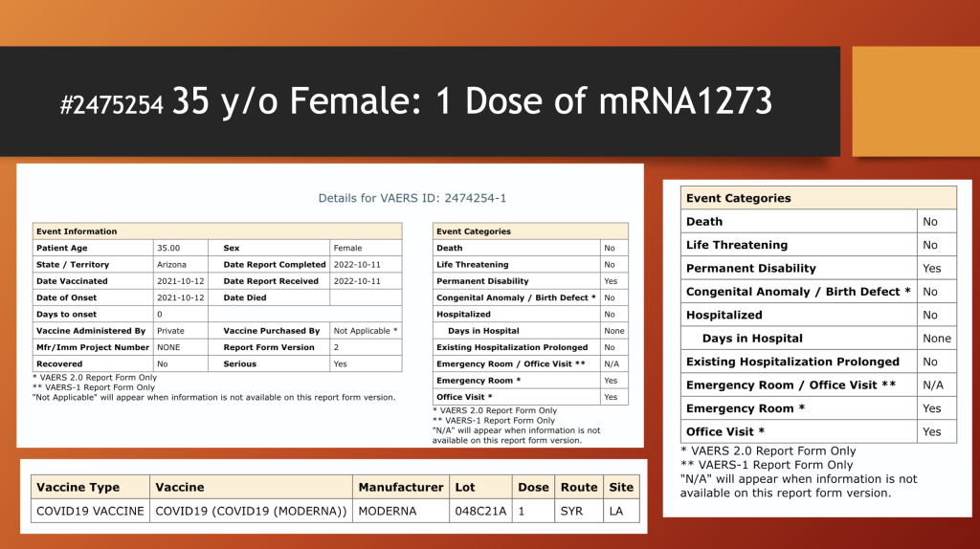Select the orange rectangle beside the title bar
Image resolution: width=980 pixels, height=549 pixels.
pyautogui.click(x=915, y=101)
